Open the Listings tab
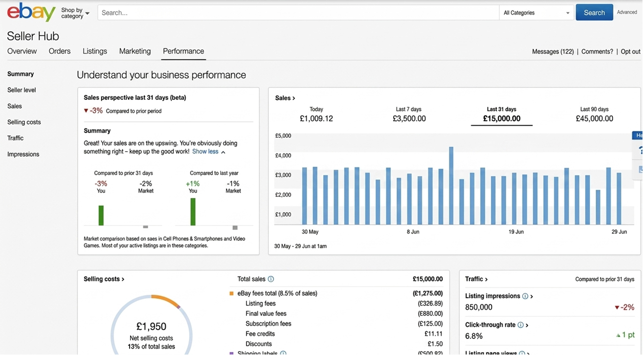This screenshot has height=355, width=644. (x=95, y=51)
